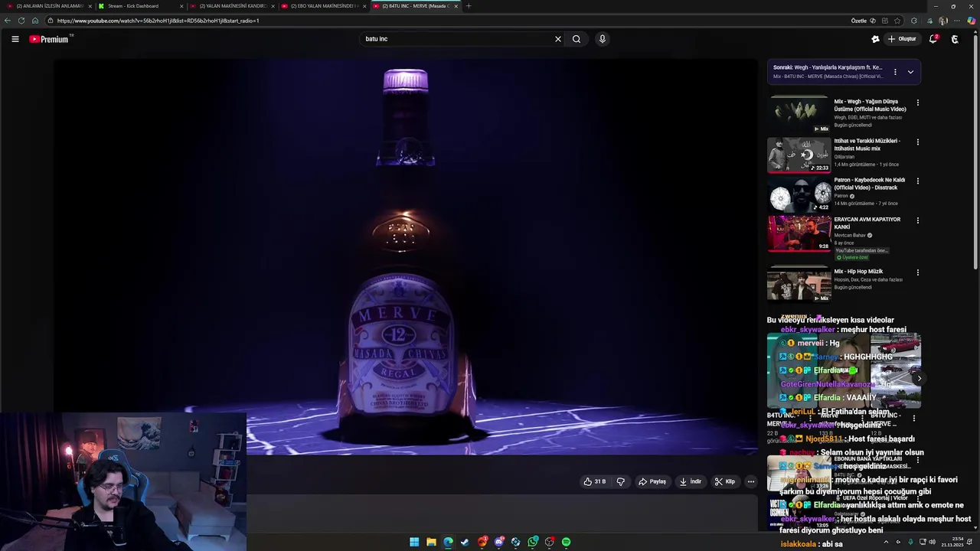Go back in browser history

point(8,21)
